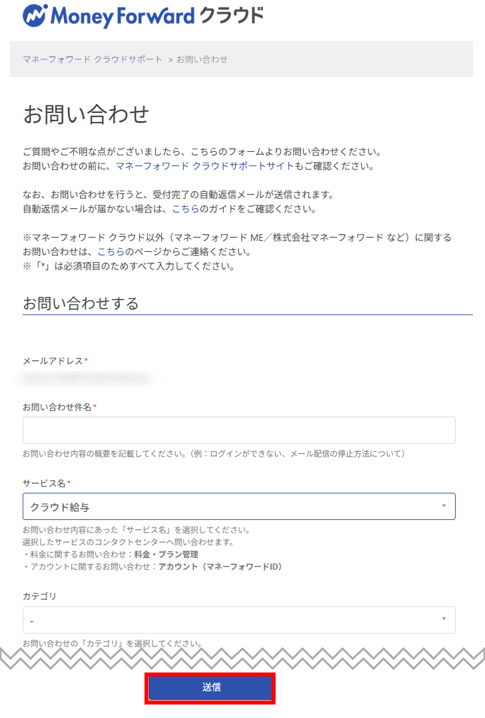Click the round blue Money Forward emblem
This screenshot has height=718, width=485.
coord(34,16)
